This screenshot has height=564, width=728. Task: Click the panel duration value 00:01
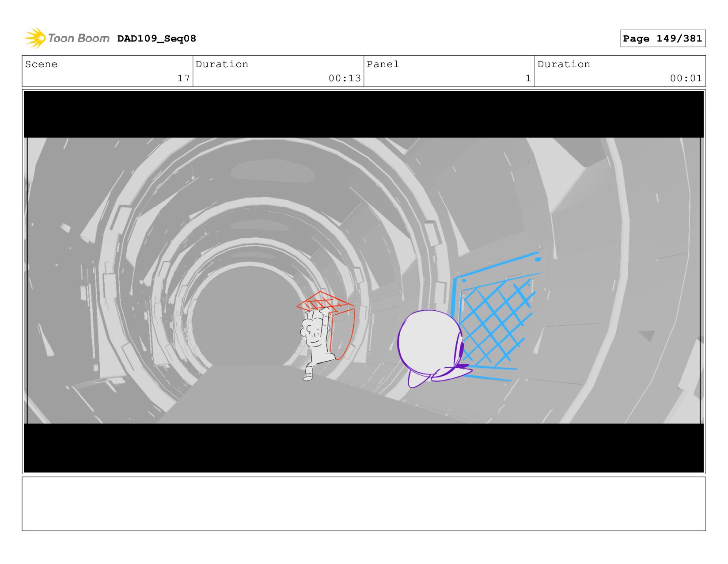[x=686, y=78]
